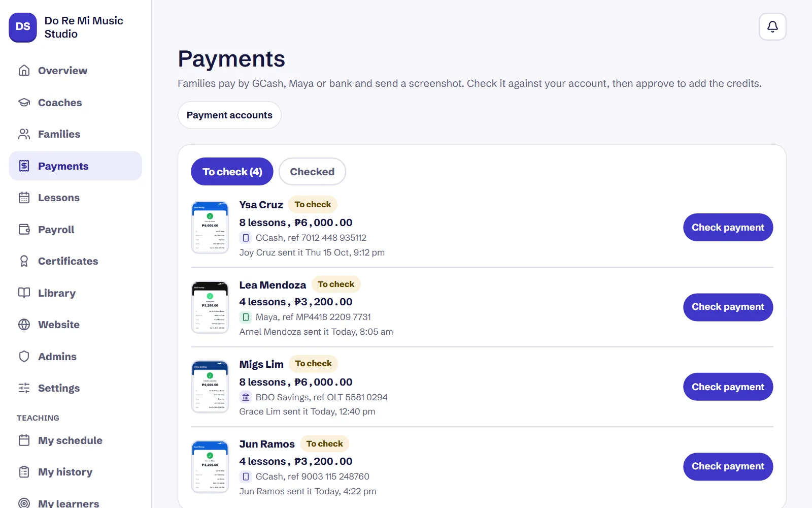812x508 pixels.
Task: Click Maya phone icon in Lea Mendoza row
Action: click(246, 317)
